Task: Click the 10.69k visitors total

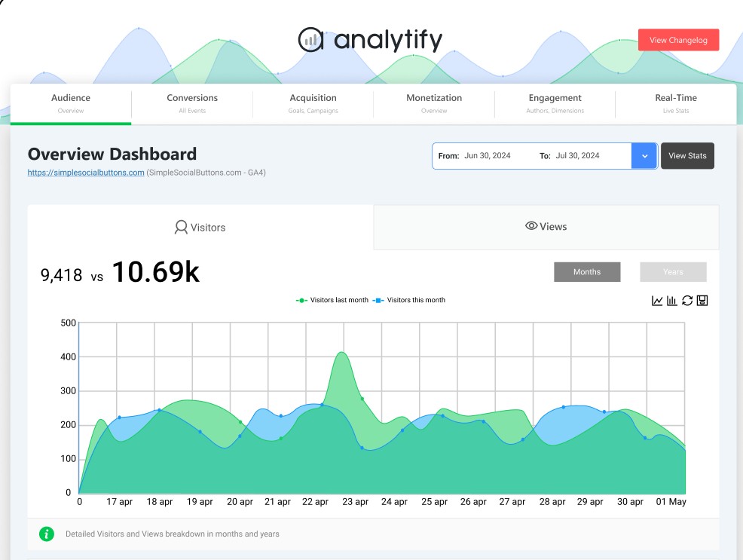Action: tap(156, 272)
